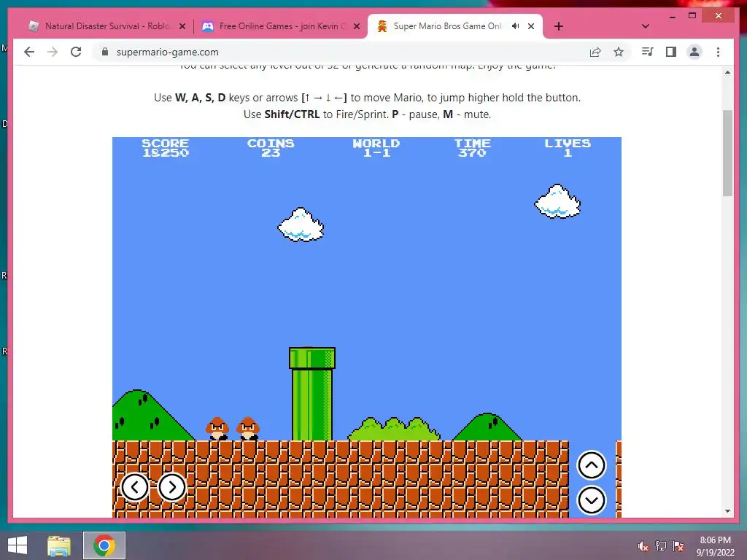
Task: Click the address bar URL supermario-game.com
Action: pos(168,52)
